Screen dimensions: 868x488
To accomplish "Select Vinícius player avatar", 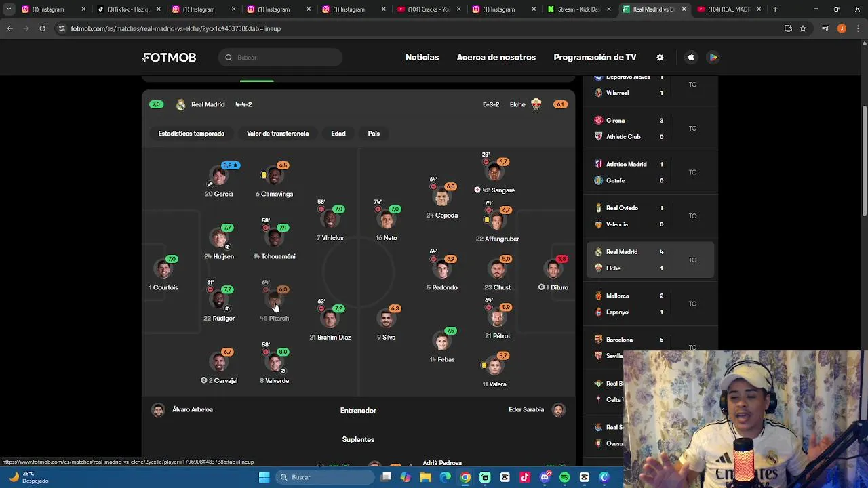I will click(x=330, y=219).
